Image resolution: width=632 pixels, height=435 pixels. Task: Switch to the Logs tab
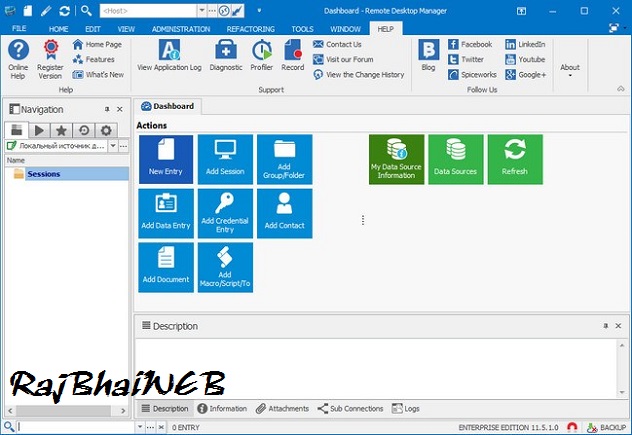(x=406, y=408)
